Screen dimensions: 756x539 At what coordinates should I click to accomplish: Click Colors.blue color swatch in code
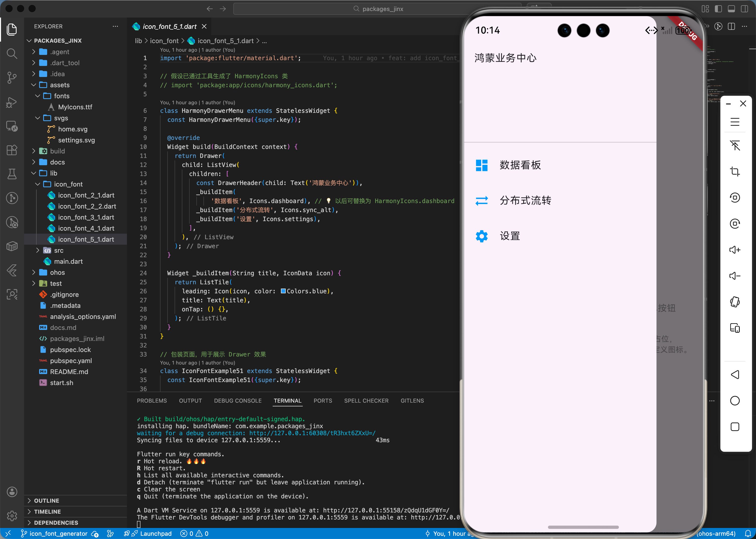click(283, 291)
